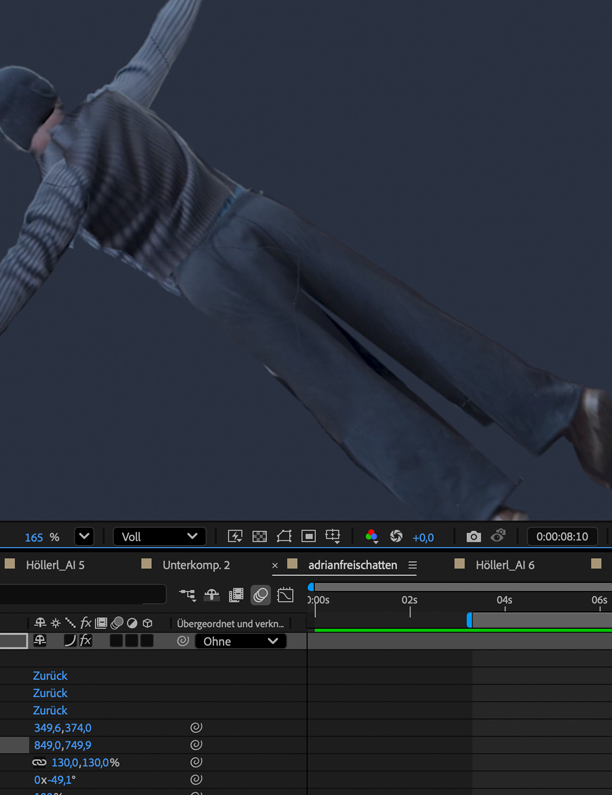Click the reset exposure icon
This screenshot has width=612, height=795.
(x=396, y=537)
